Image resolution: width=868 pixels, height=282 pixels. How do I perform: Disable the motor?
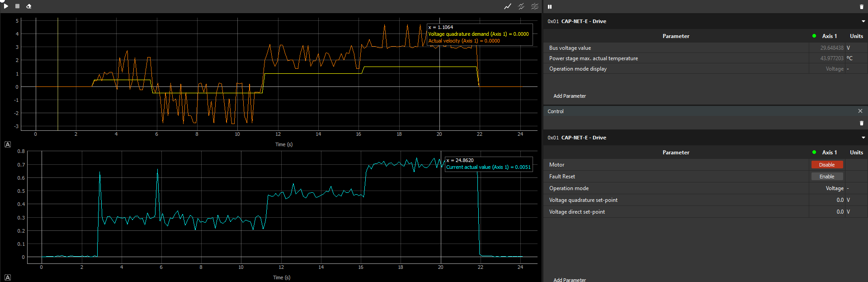tap(826, 165)
